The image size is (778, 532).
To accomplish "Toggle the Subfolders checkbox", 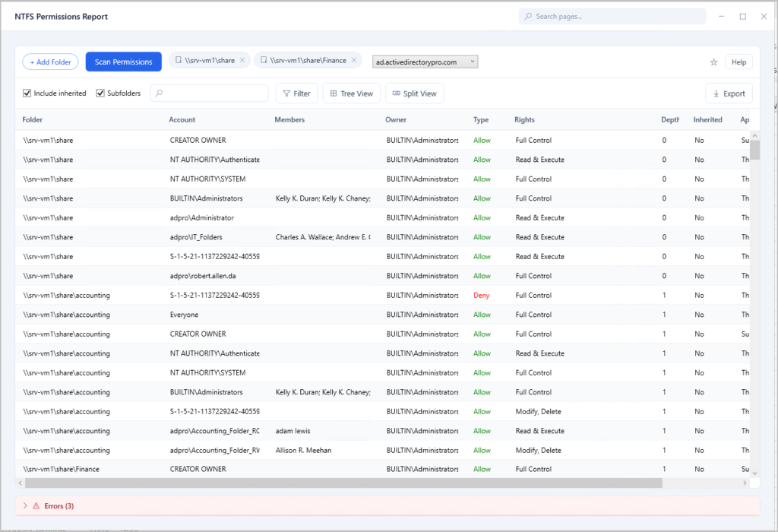I will [100, 93].
